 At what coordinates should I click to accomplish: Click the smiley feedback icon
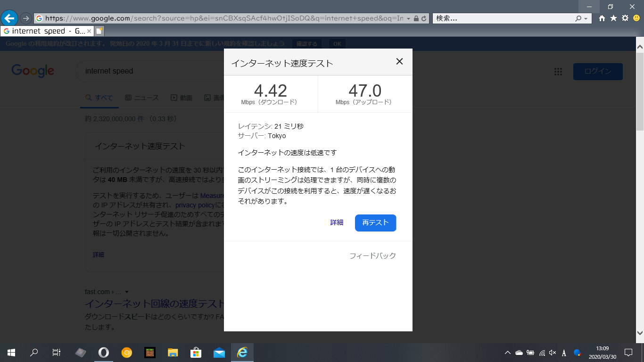click(636, 18)
